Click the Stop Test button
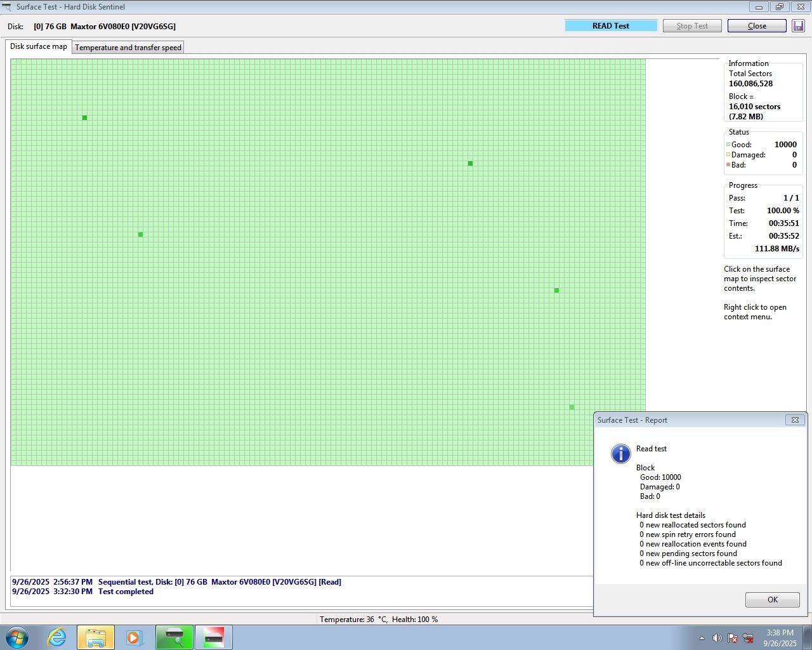812x650 pixels. [x=692, y=26]
